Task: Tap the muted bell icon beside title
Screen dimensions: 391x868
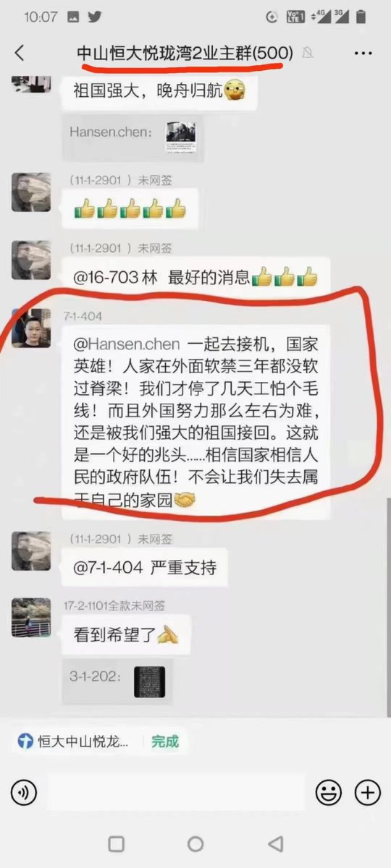Action: 309,54
